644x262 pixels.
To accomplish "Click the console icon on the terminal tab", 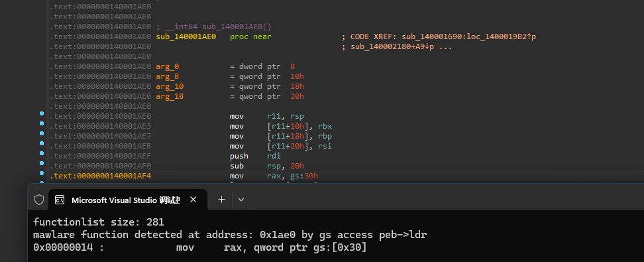I will [x=60, y=200].
